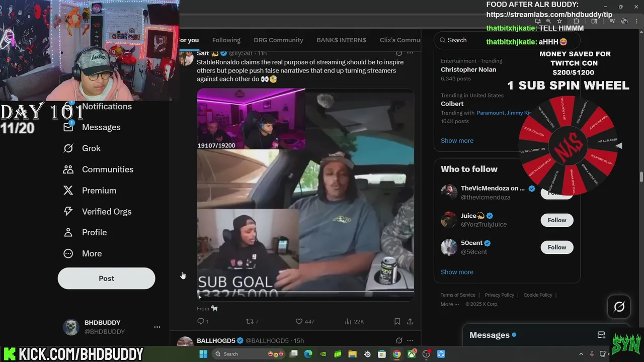The height and width of the screenshot is (362, 644).
Task: Click the Paramount trending link
Action: [x=491, y=113]
